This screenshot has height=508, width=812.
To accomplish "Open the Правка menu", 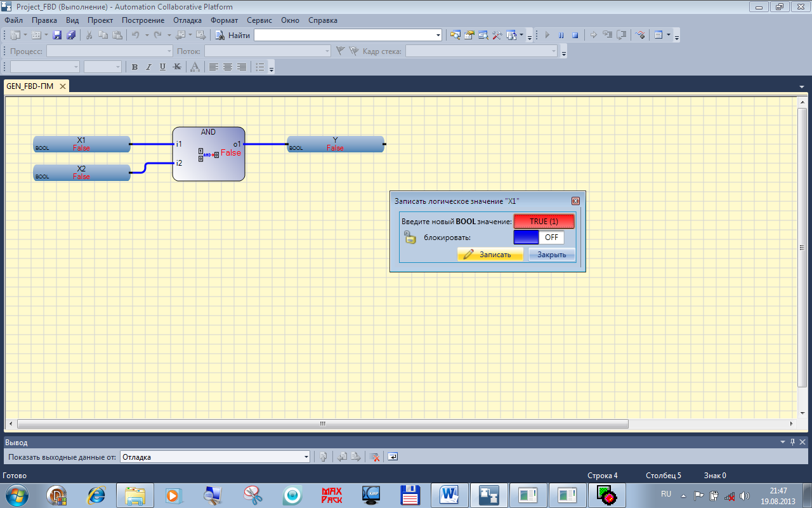I will click(x=44, y=20).
